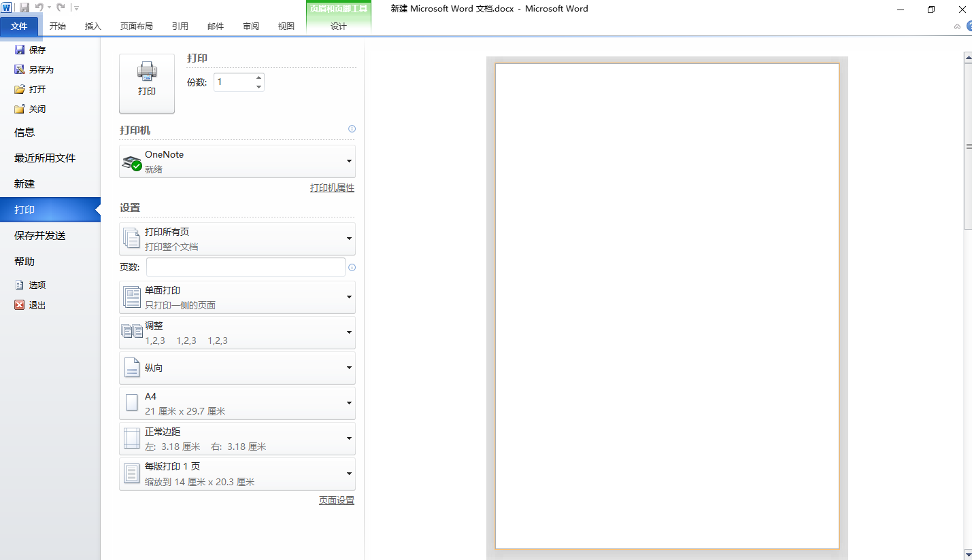Choose Save As (另存为) in the sidebar
Screen dimensions: 972x560
[34, 69]
